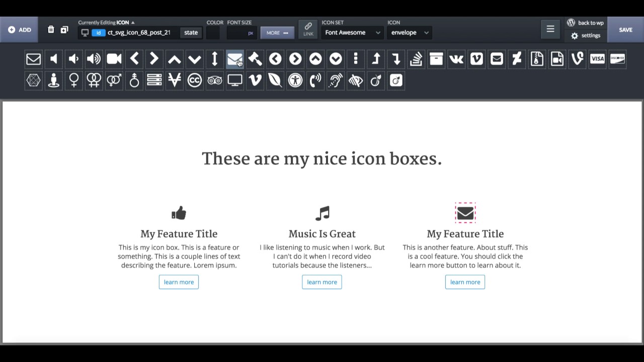
Task: Open the settings link
Action: click(x=586, y=36)
